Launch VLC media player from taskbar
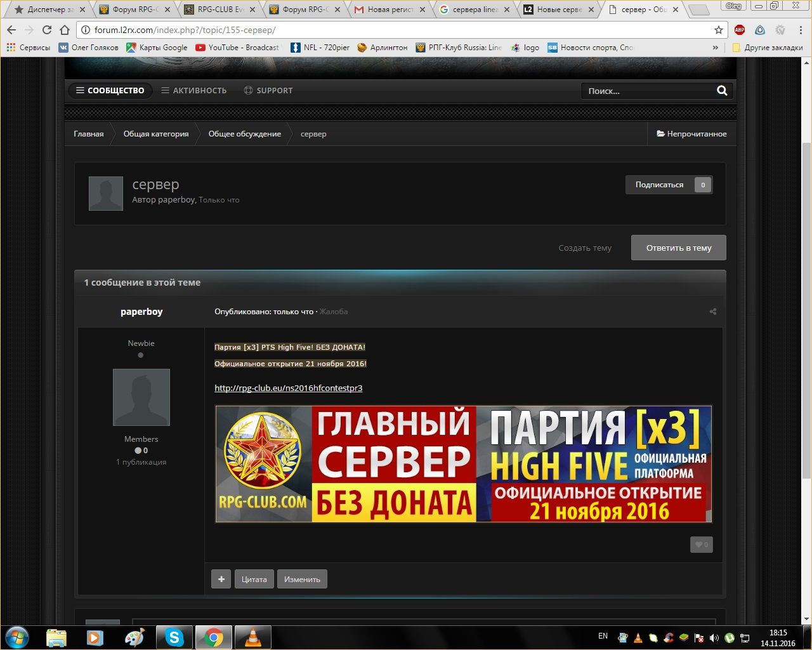812x650 pixels. (x=252, y=637)
